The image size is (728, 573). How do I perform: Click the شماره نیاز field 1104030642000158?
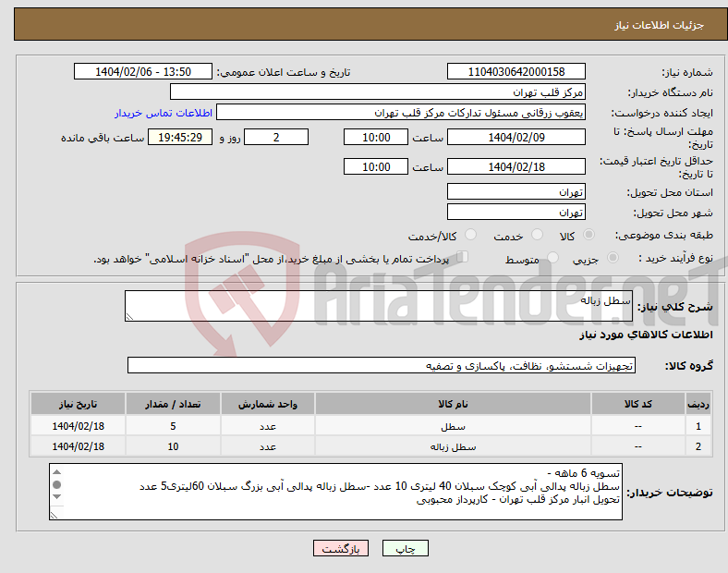(516, 71)
